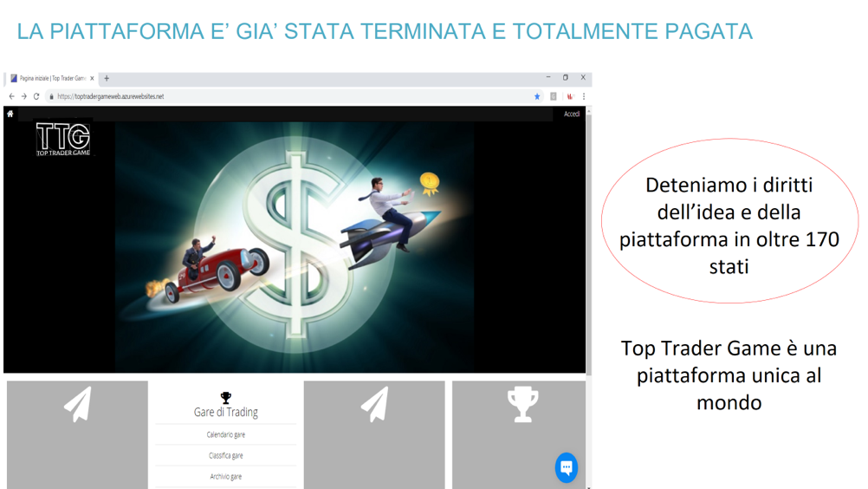
Task: Go forward with the browser forward arrow
Action: [24, 96]
